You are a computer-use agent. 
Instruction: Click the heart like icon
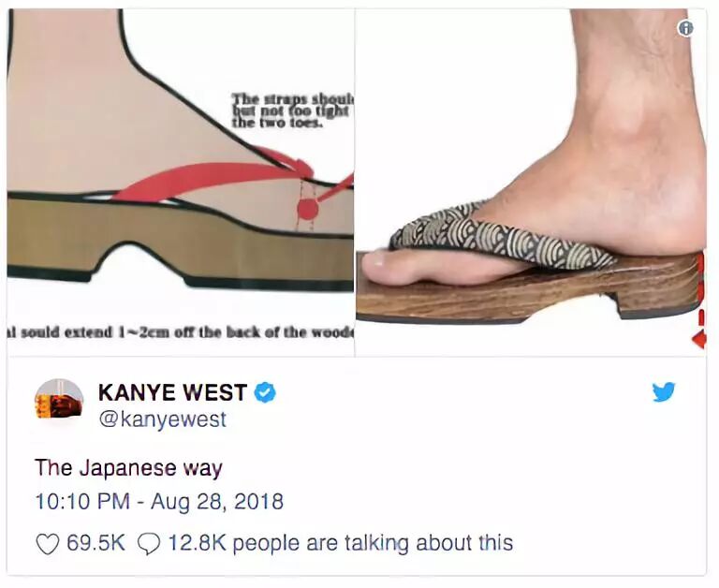[48, 544]
